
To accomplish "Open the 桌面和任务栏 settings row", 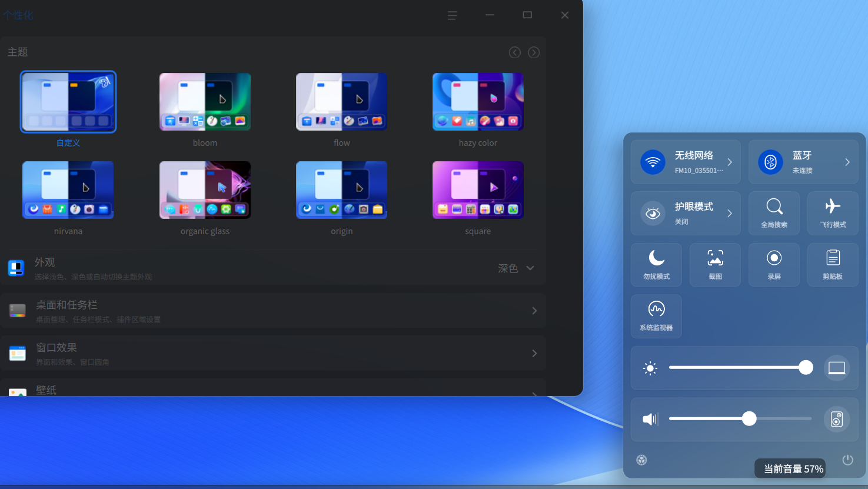I will (x=273, y=311).
